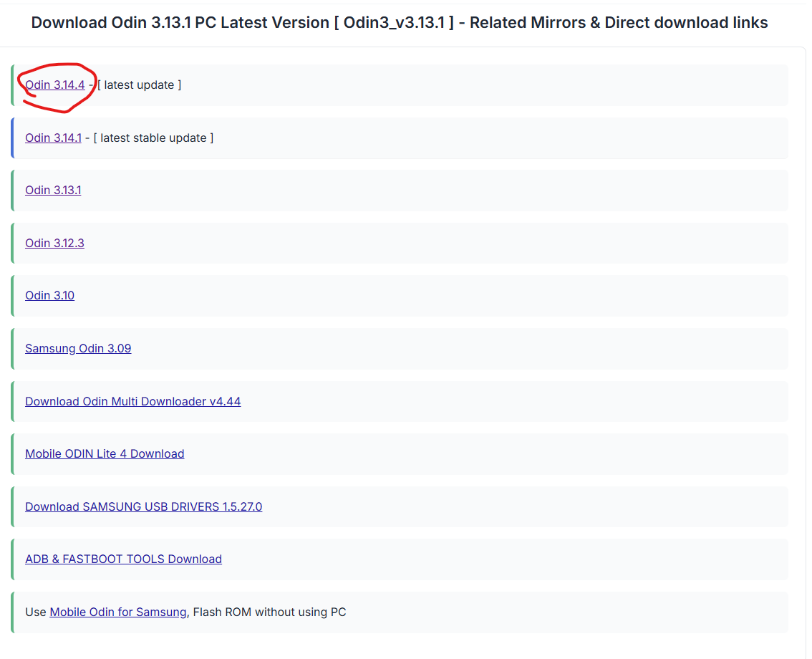This screenshot has width=812, height=659.
Task: Open the Samsung Odin 3.09 link
Action: (x=78, y=348)
